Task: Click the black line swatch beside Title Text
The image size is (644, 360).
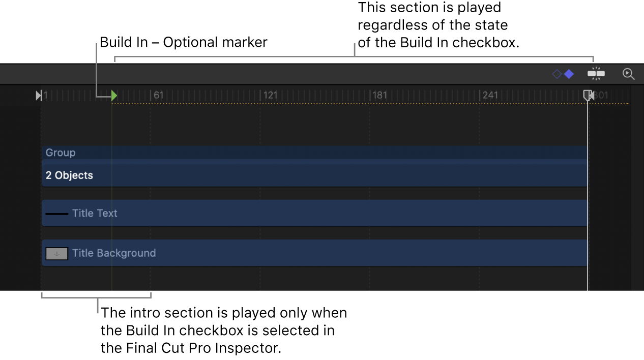Action: tap(57, 213)
